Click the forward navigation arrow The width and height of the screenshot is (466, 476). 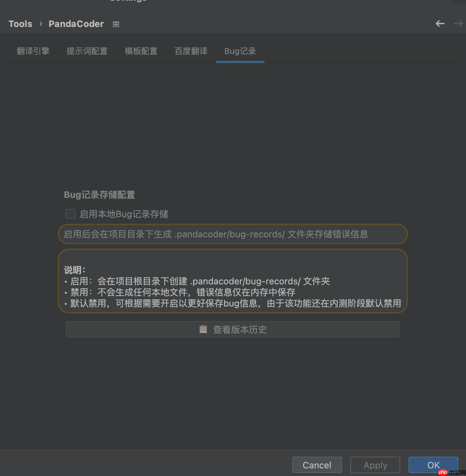[x=458, y=24]
